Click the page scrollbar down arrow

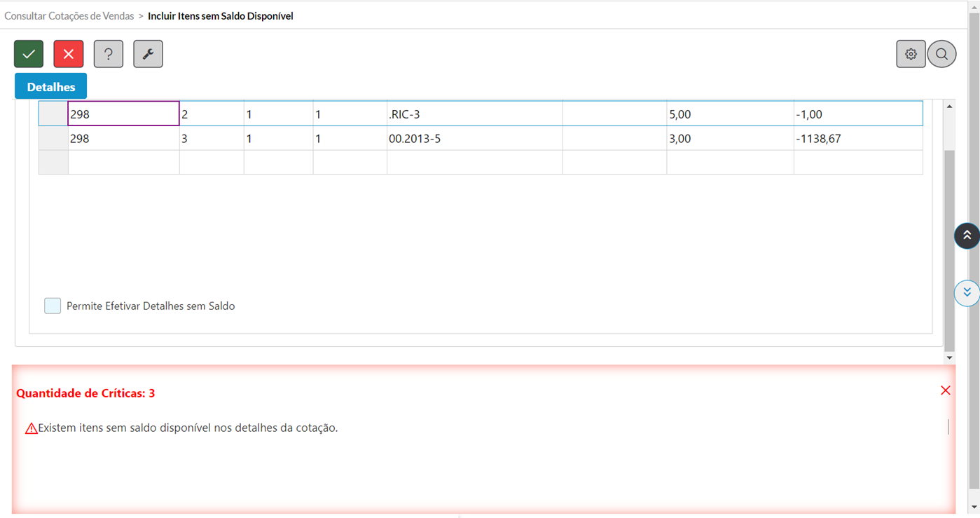(x=974, y=506)
